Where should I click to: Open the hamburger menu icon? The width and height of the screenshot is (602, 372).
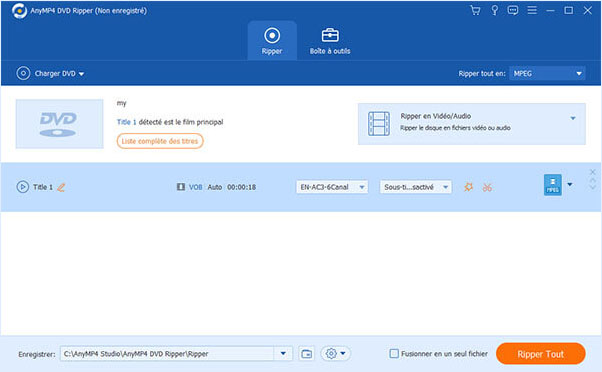pyautogui.click(x=532, y=10)
